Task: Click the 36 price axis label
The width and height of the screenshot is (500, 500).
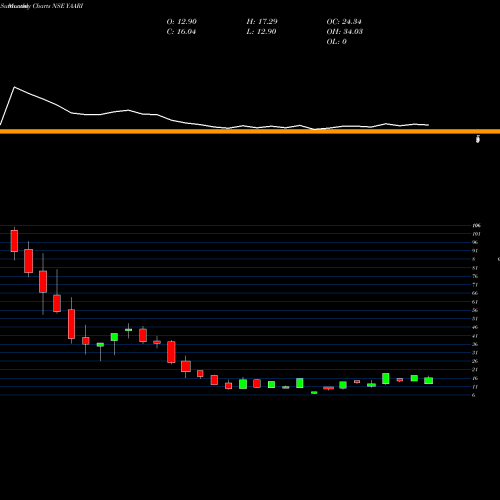Action: (475, 344)
